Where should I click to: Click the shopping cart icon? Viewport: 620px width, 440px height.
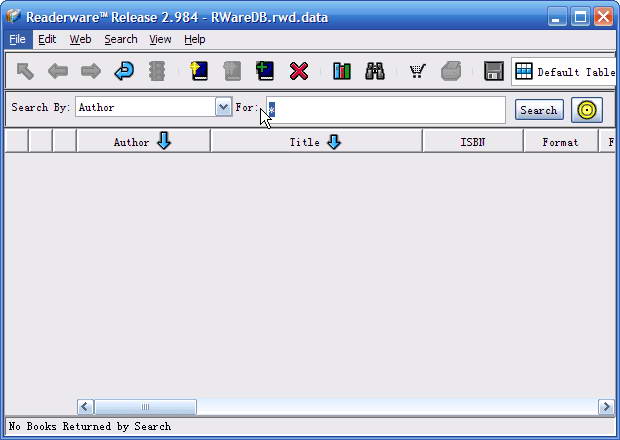pyautogui.click(x=418, y=72)
